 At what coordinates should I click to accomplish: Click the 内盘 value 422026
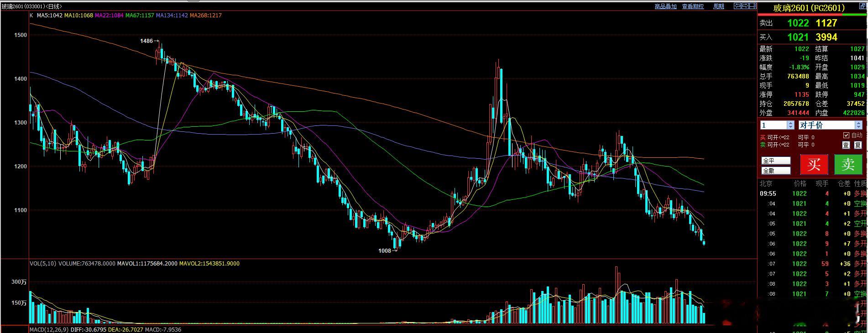click(853, 113)
